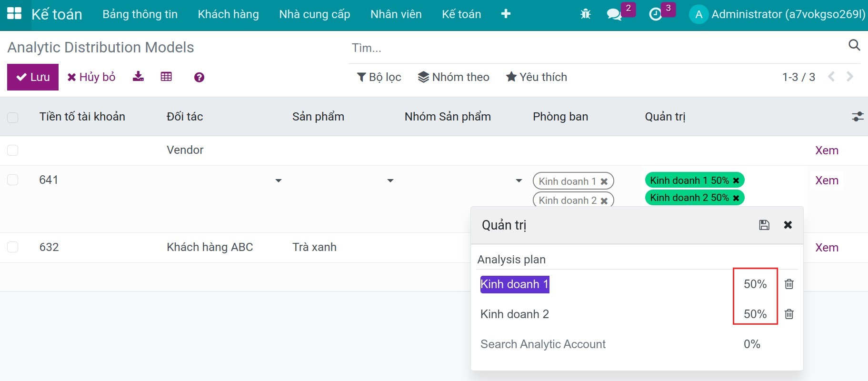Open activities clock icon

click(x=656, y=14)
